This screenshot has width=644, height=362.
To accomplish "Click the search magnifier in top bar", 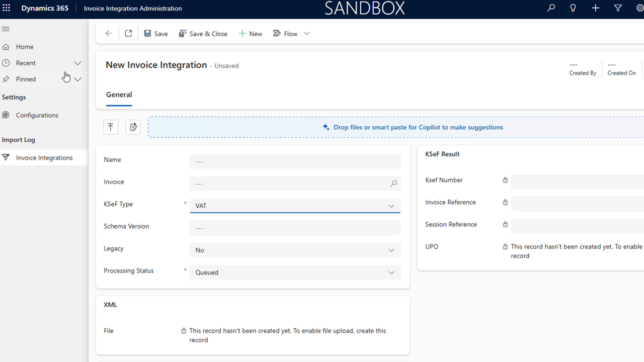I will pos(551,8).
